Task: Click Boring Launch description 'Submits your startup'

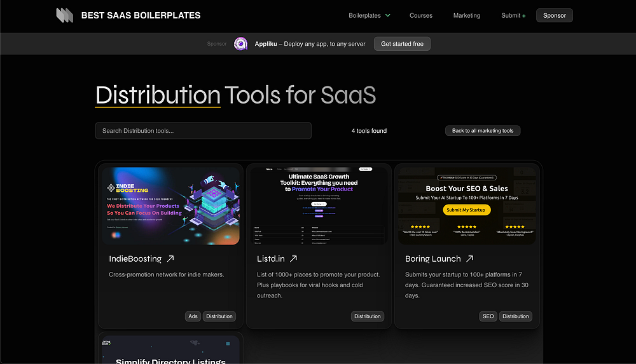Action: coord(467,285)
